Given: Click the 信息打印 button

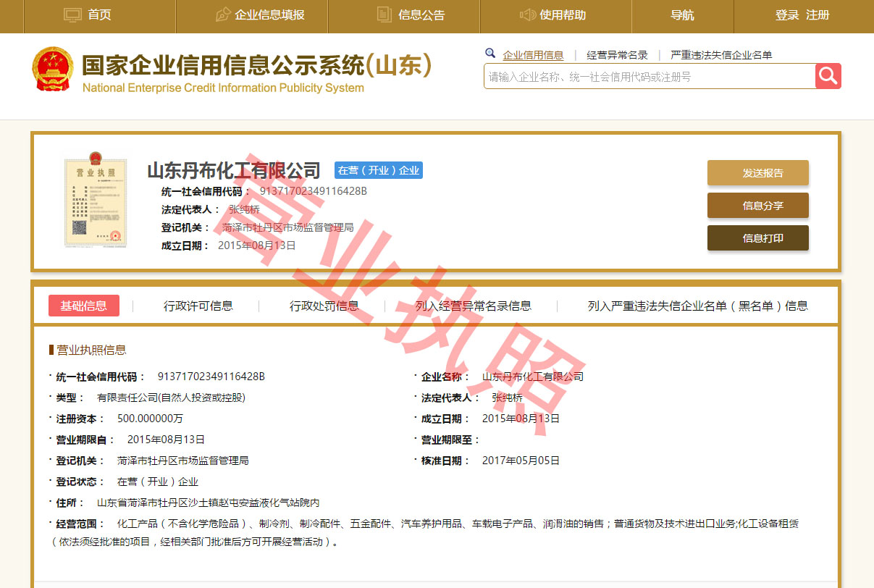Looking at the screenshot, I should pyautogui.click(x=758, y=238).
